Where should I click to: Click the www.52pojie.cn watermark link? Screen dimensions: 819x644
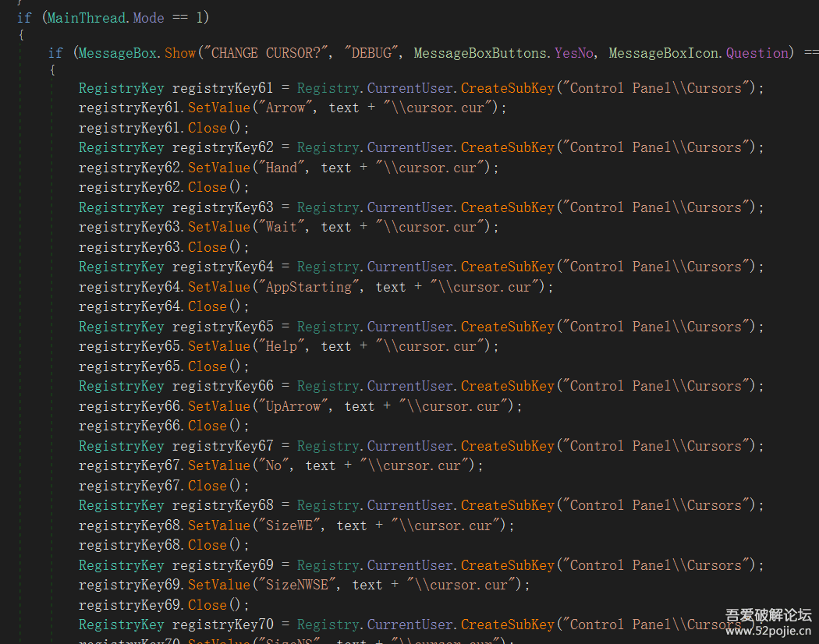[768, 632]
